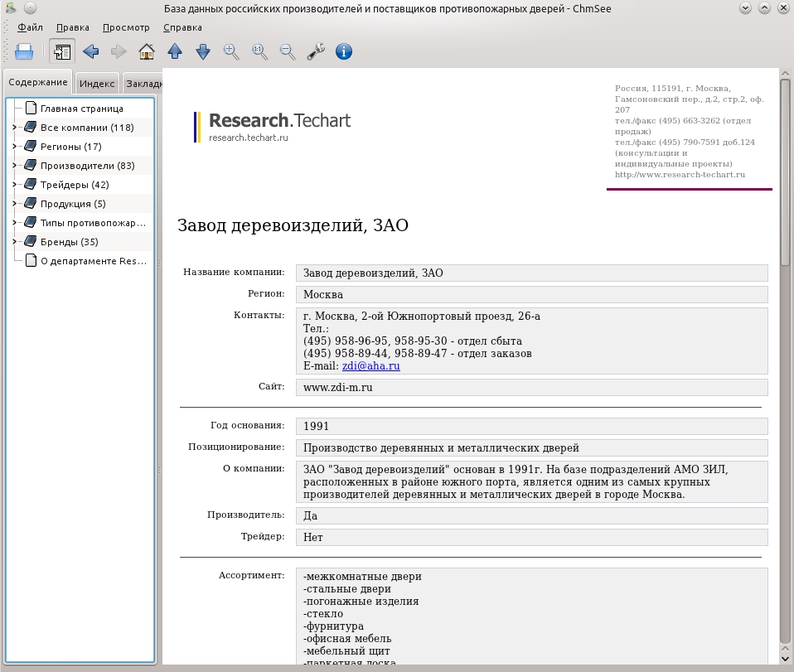Expand the Бренды (35) node
Image resolution: width=794 pixels, height=672 pixels.
click(x=14, y=242)
